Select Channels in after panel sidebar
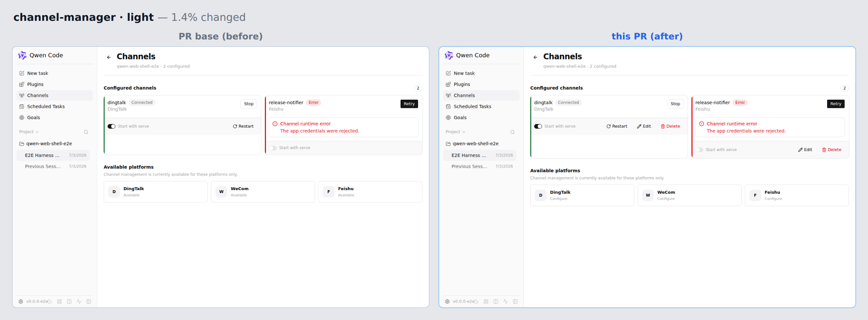Image resolution: width=868 pixels, height=320 pixels. click(481, 96)
